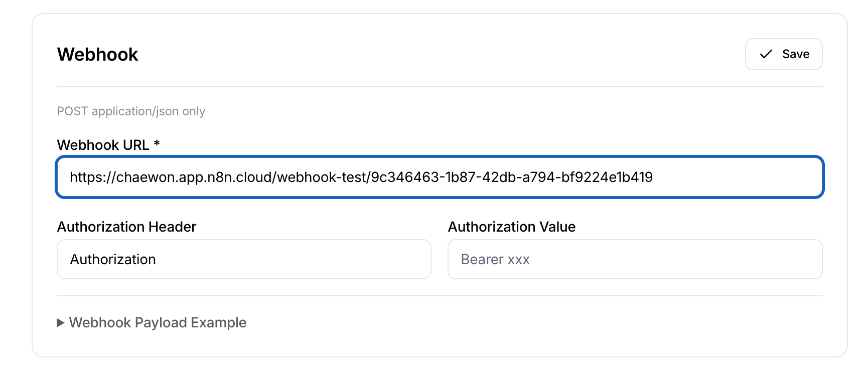Save the webhook configuration

(784, 54)
